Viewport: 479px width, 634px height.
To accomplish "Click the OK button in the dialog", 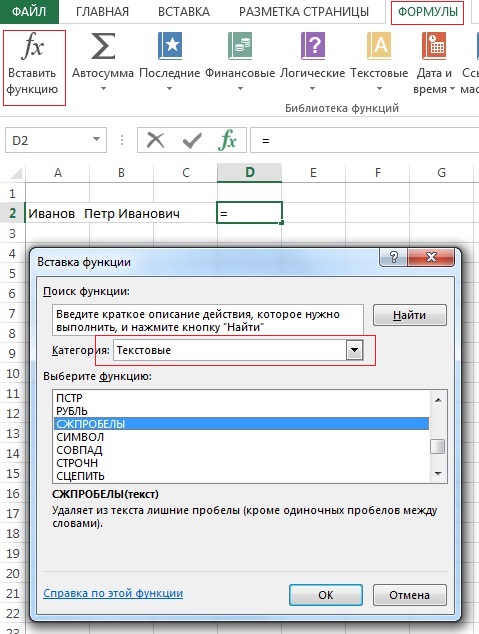I will click(x=326, y=595).
